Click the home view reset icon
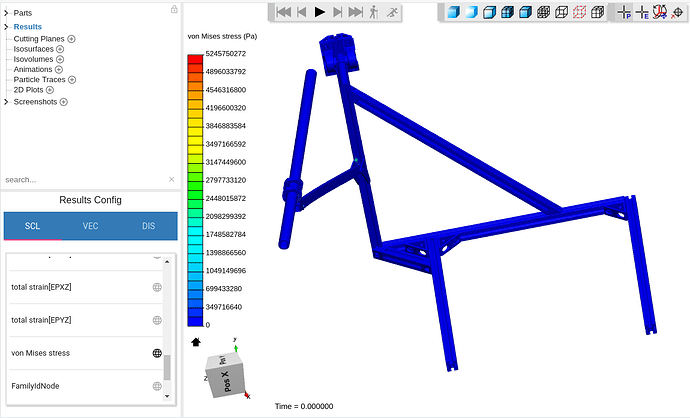The height and width of the screenshot is (418, 690). click(x=196, y=342)
